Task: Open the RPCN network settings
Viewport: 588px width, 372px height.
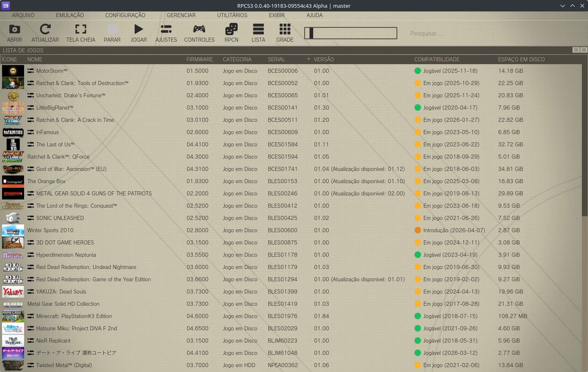Action: tap(231, 33)
